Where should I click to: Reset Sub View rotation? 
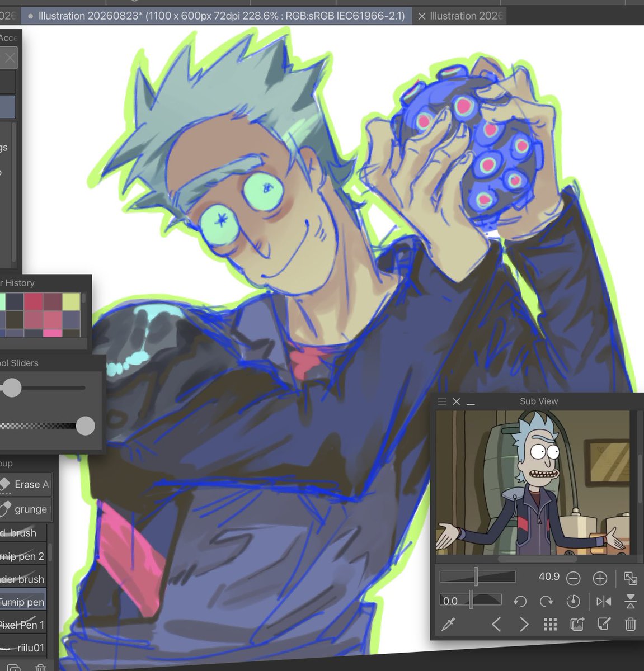pyautogui.click(x=573, y=601)
